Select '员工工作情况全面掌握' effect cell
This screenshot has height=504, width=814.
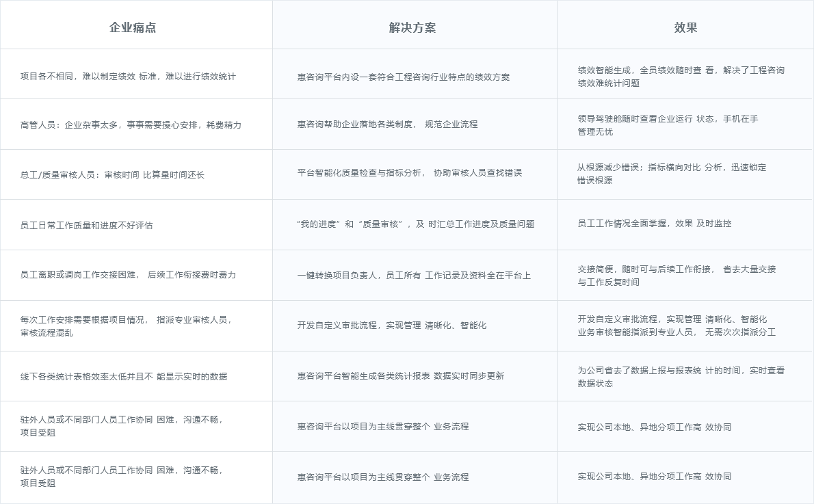click(654, 224)
